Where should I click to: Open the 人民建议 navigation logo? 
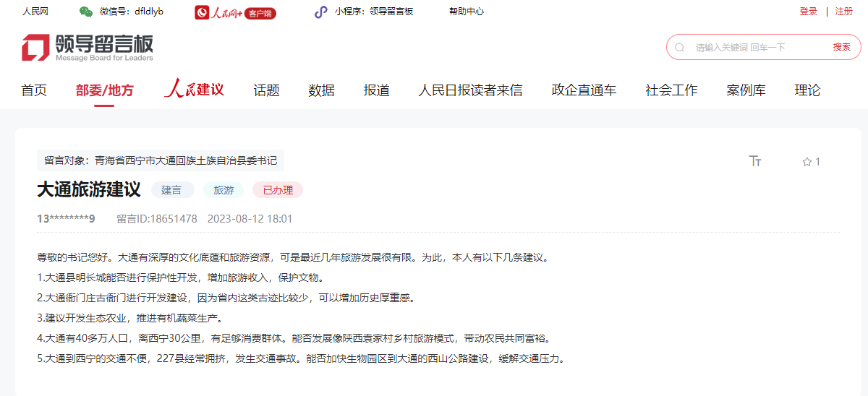point(194,90)
